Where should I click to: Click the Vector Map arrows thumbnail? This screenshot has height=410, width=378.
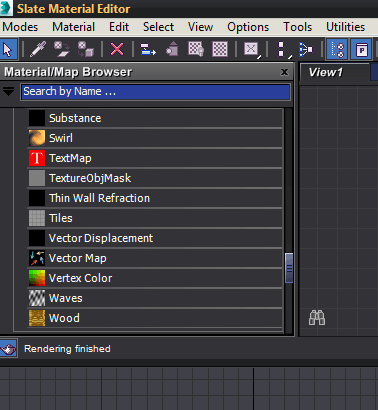[x=37, y=258]
